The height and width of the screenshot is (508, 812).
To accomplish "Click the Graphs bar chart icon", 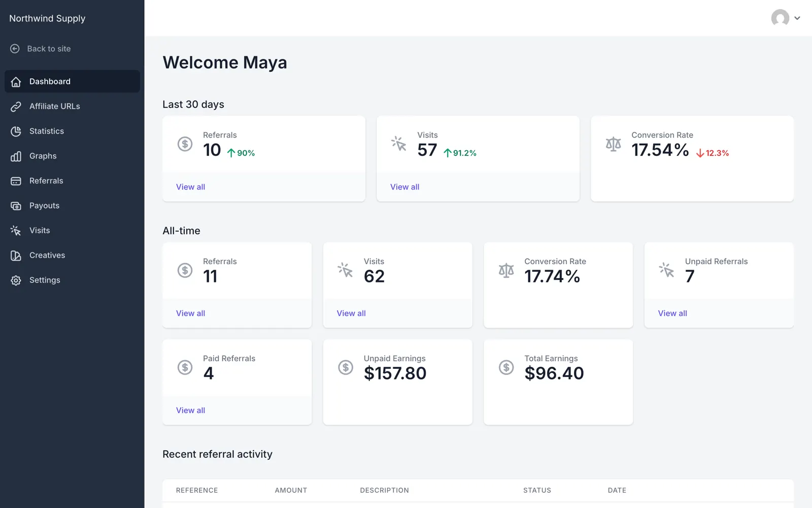I will pyautogui.click(x=16, y=156).
